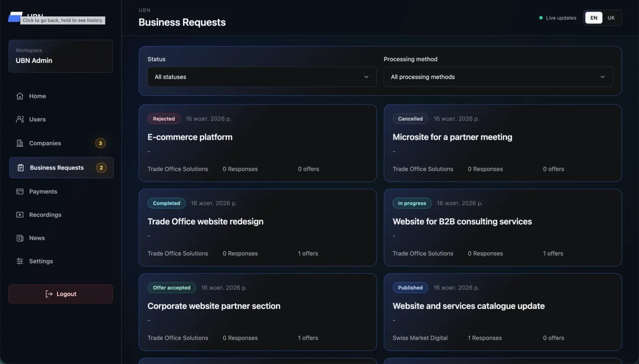639x364 pixels.
Task: Click the Companies building icon
Action: [20, 143]
